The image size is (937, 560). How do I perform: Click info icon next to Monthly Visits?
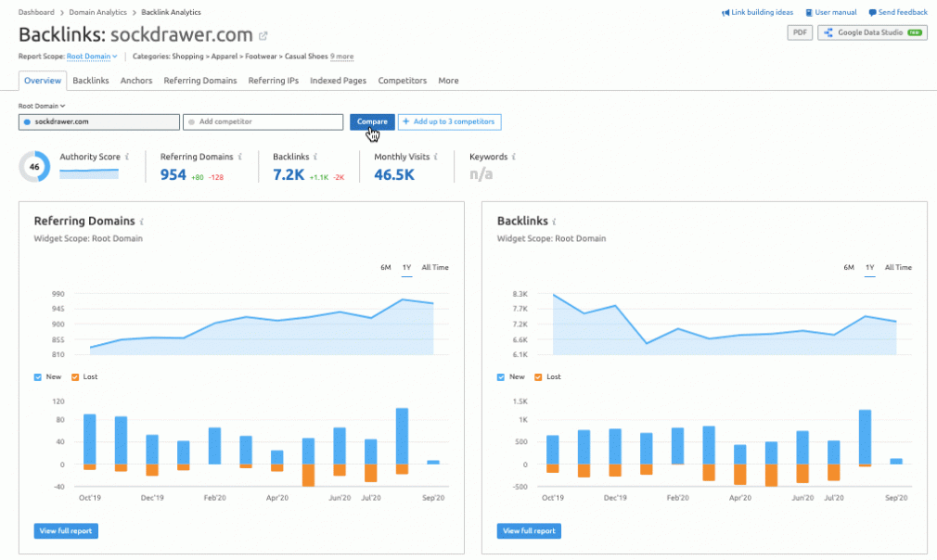(436, 157)
